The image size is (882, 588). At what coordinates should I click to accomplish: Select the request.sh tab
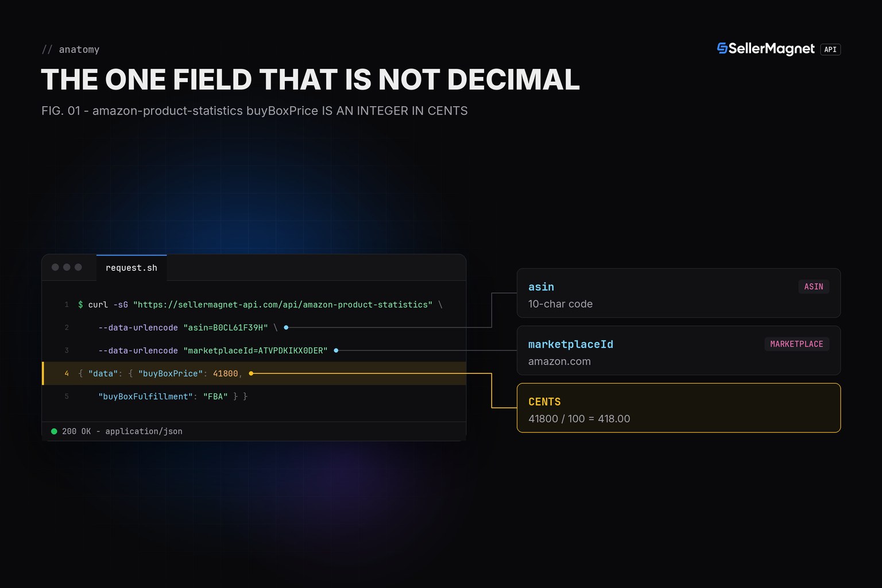pyautogui.click(x=131, y=268)
